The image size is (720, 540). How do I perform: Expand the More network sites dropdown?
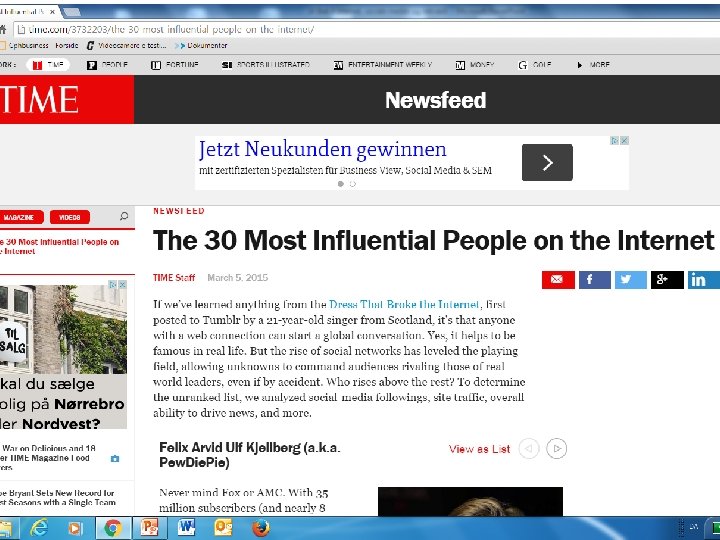click(x=593, y=65)
